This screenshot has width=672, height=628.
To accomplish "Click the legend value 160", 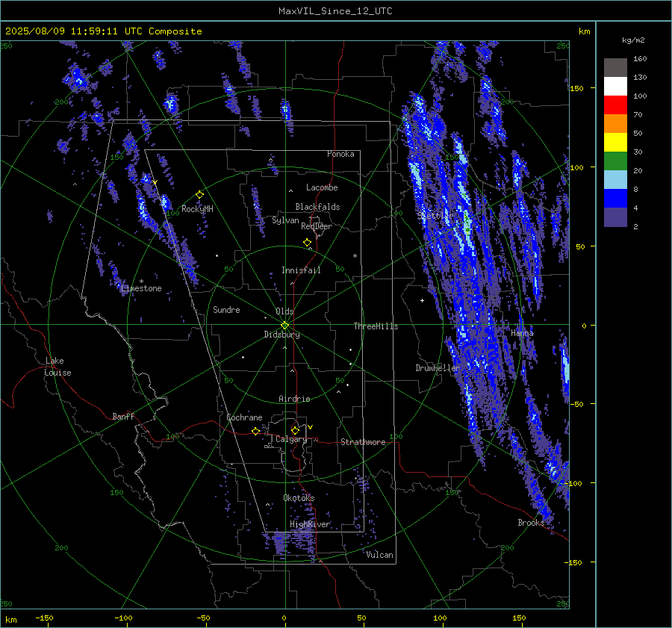I will tap(640, 59).
